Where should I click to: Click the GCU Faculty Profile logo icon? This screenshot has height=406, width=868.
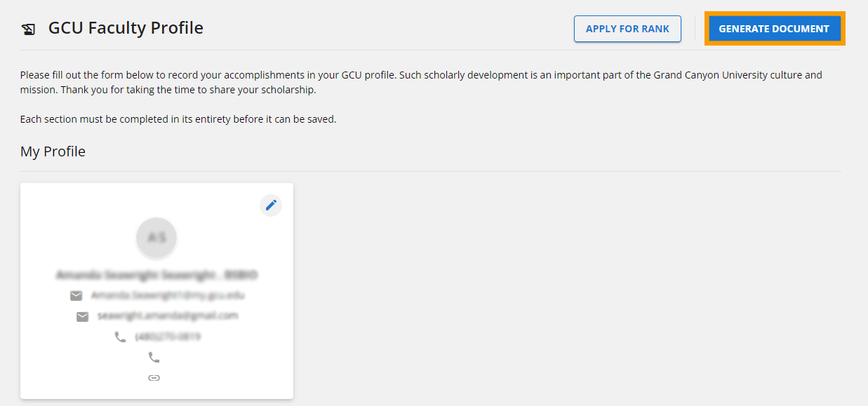click(x=29, y=29)
